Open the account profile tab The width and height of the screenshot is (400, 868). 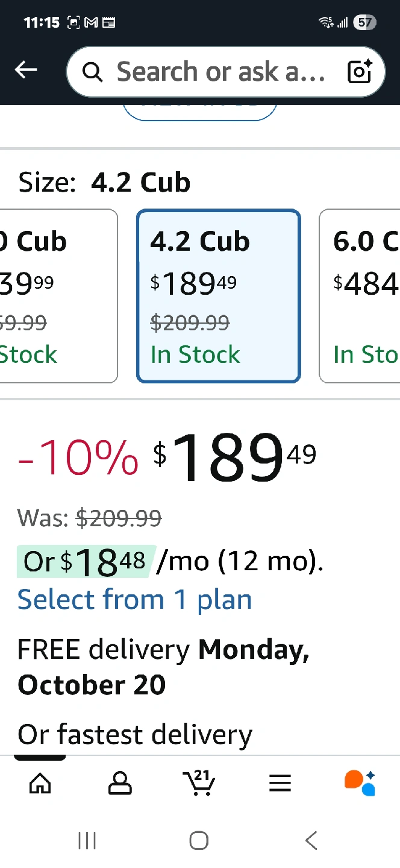point(120,783)
